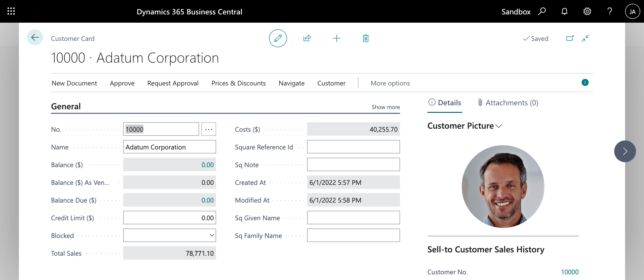Open the Blocked dropdown

pyautogui.click(x=169, y=235)
